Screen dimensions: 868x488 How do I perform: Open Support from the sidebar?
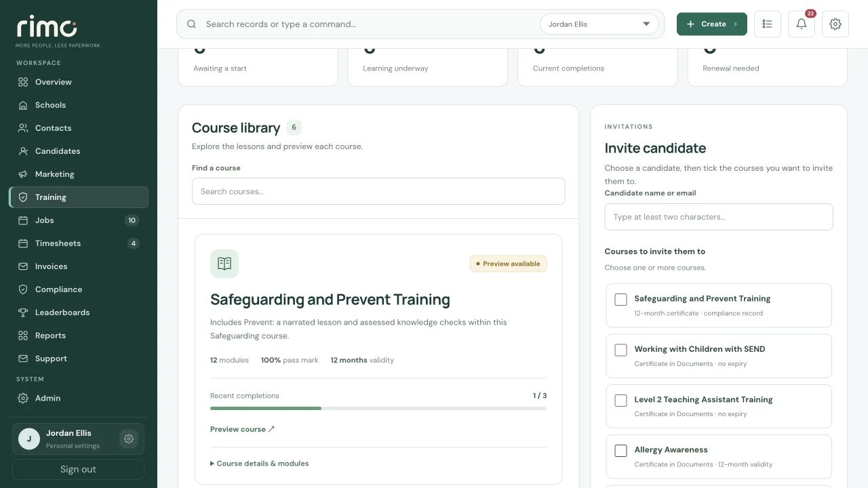79,359
